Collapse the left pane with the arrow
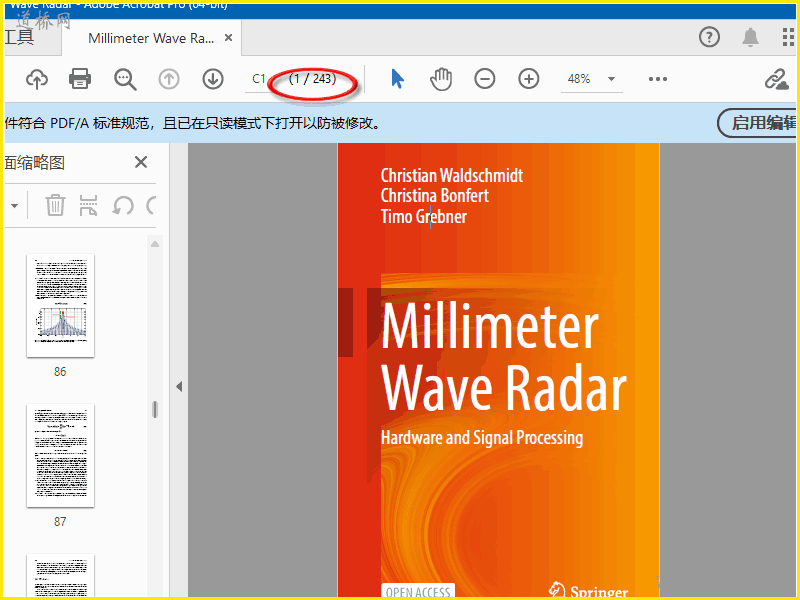800x600 pixels. coord(179,386)
